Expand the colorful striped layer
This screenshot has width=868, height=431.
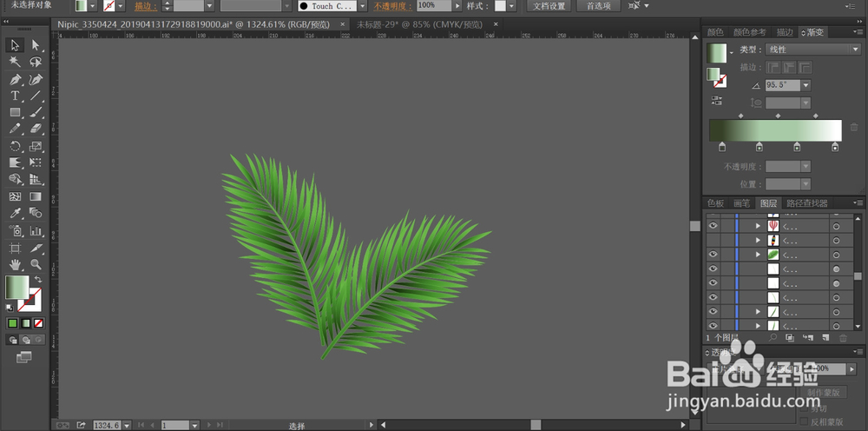point(758,240)
